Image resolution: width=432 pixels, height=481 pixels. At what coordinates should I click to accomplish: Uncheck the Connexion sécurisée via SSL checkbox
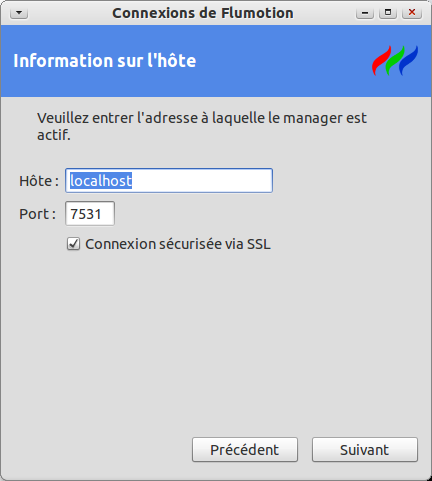[73, 244]
